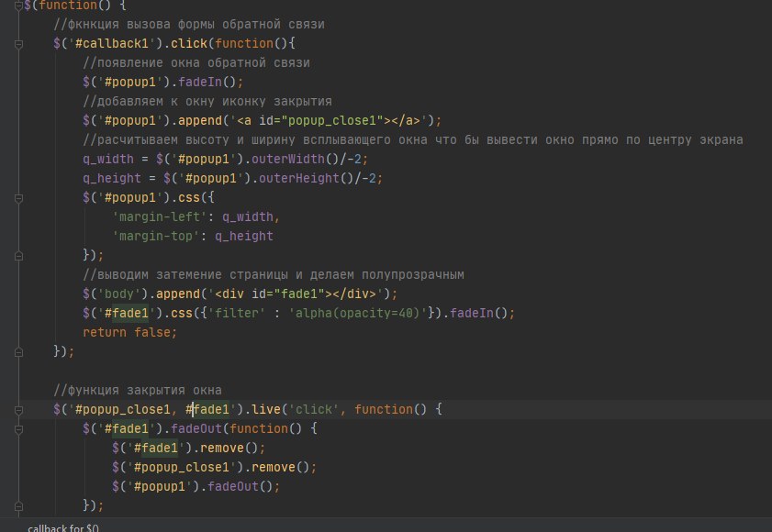The width and height of the screenshot is (772, 532).
Task: Click the click method after '#callback1'
Action: pyautogui.click(x=189, y=43)
